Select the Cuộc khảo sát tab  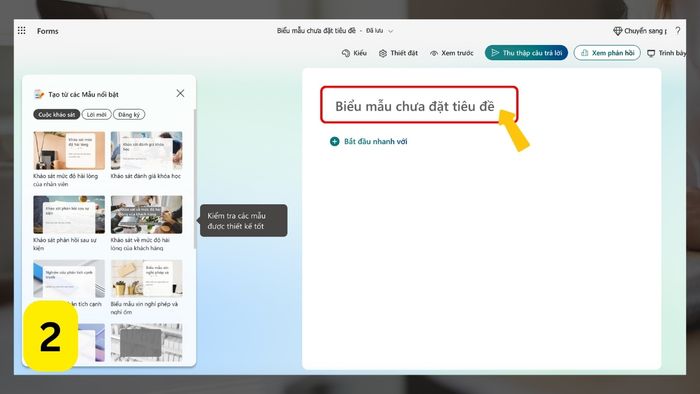(57, 115)
